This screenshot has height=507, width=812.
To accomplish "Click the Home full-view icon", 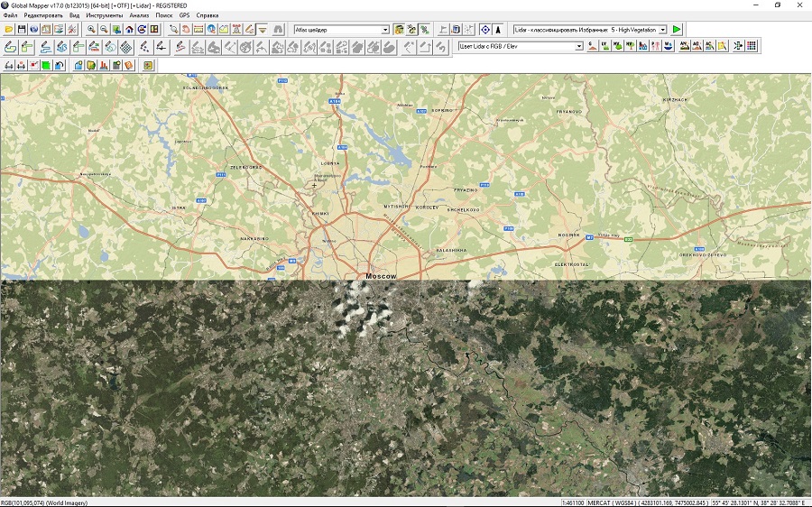I will [129, 30].
